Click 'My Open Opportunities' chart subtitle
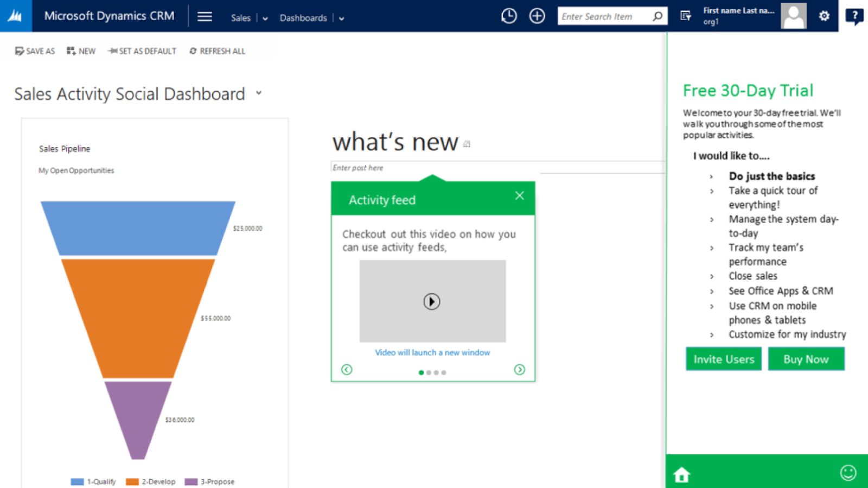Image resolution: width=868 pixels, height=488 pixels. click(76, 170)
